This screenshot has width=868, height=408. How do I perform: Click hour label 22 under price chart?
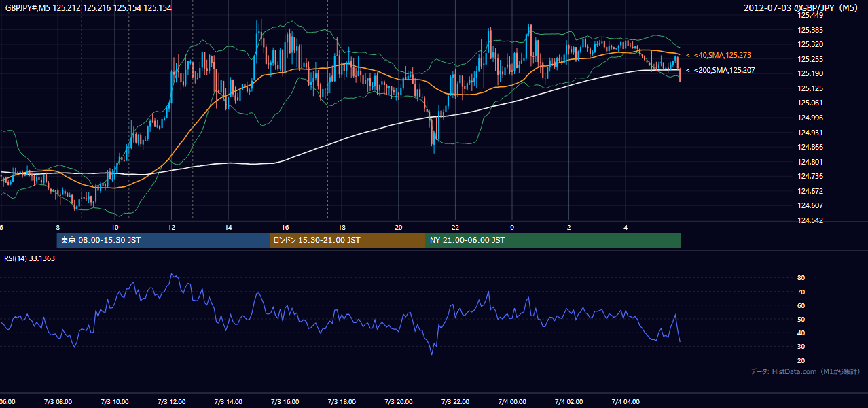coord(456,228)
